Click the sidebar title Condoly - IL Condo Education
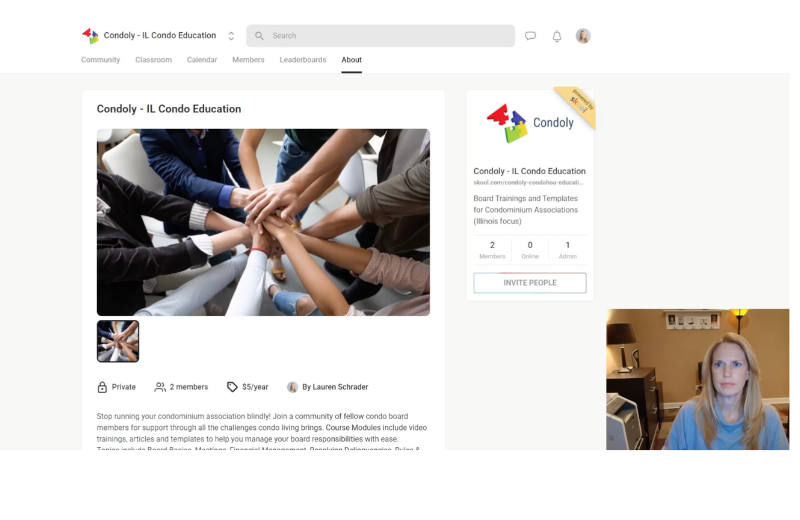Image resolution: width=800 pixels, height=520 pixels. tap(530, 171)
